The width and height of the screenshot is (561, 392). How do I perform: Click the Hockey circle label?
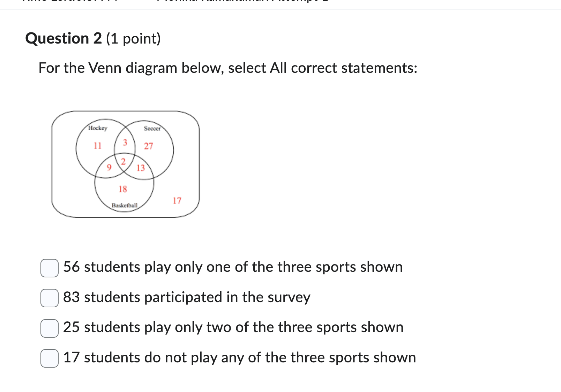(97, 128)
